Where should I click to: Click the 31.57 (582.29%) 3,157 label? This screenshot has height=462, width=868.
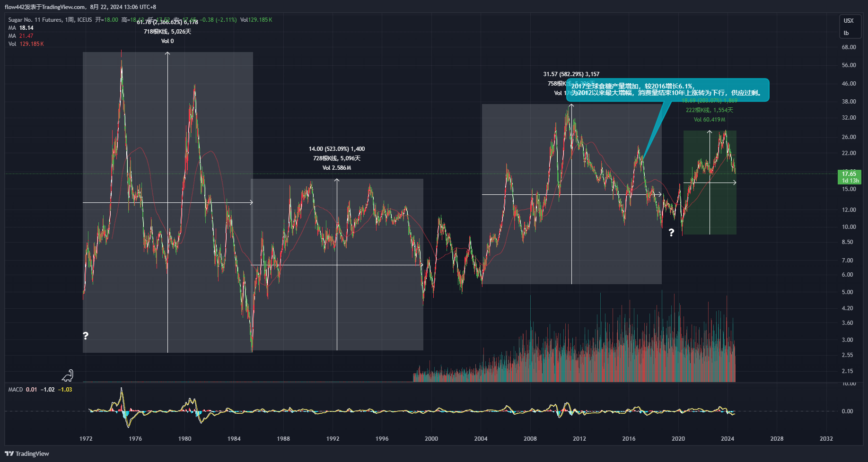point(571,74)
